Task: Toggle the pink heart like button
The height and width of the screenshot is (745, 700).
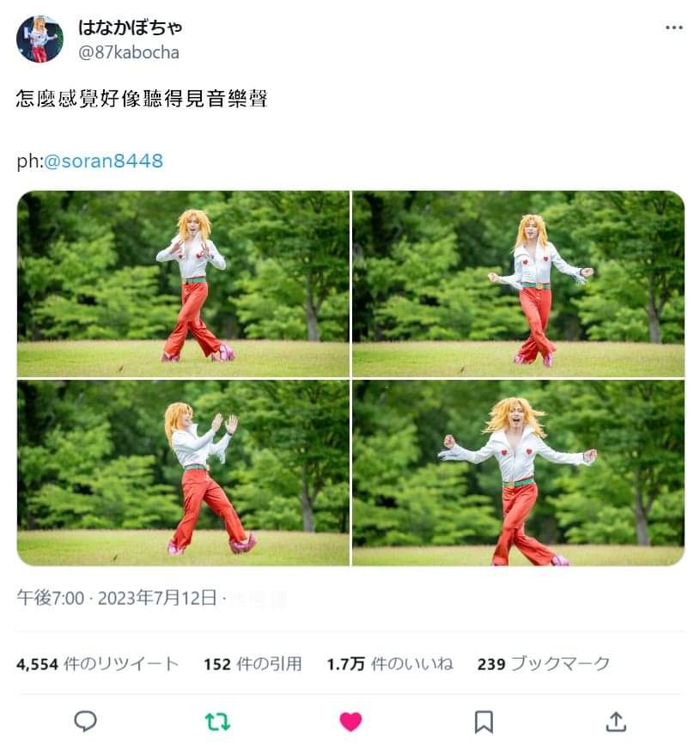Action: click(351, 722)
